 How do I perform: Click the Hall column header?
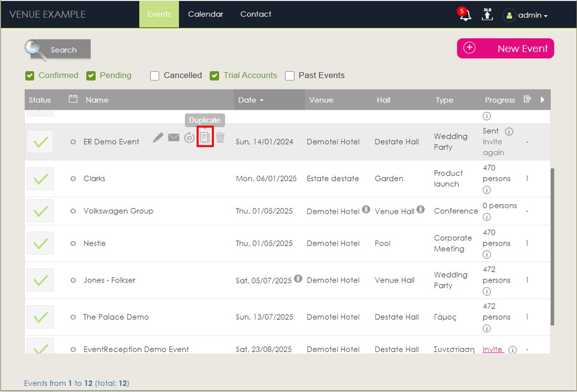383,100
